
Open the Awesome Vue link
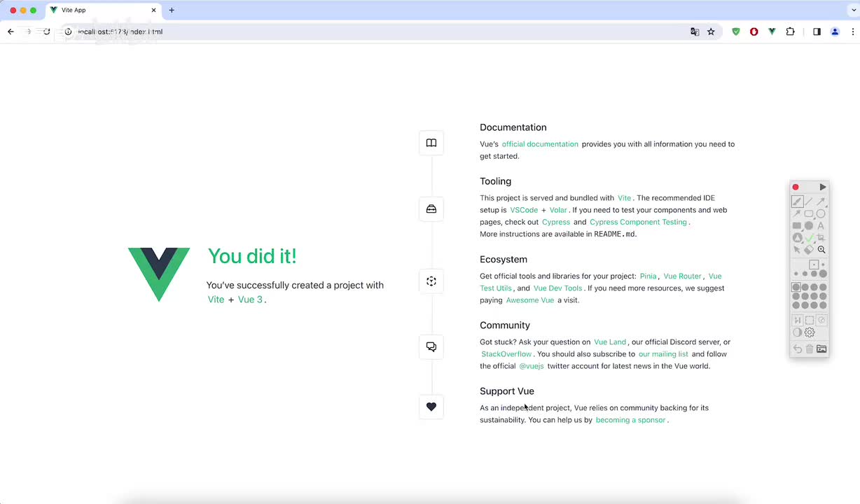tap(530, 300)
